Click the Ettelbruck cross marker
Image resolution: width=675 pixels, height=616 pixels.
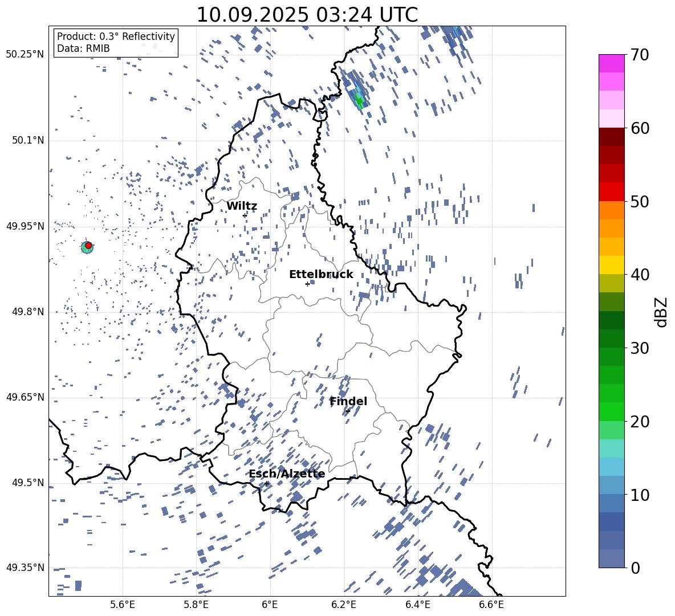point(307,284)
